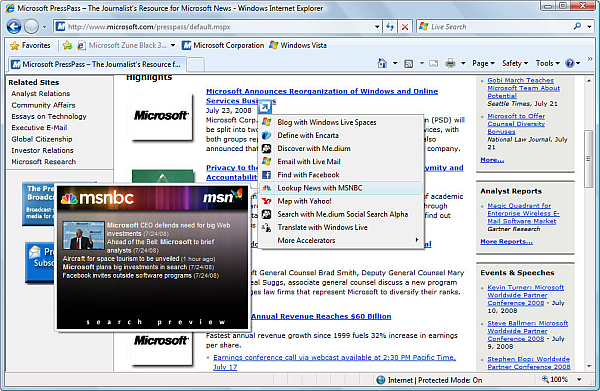Click the Add to Favorites Bar icon
Viewport: 600px width, 391px height.
point(67,46)
